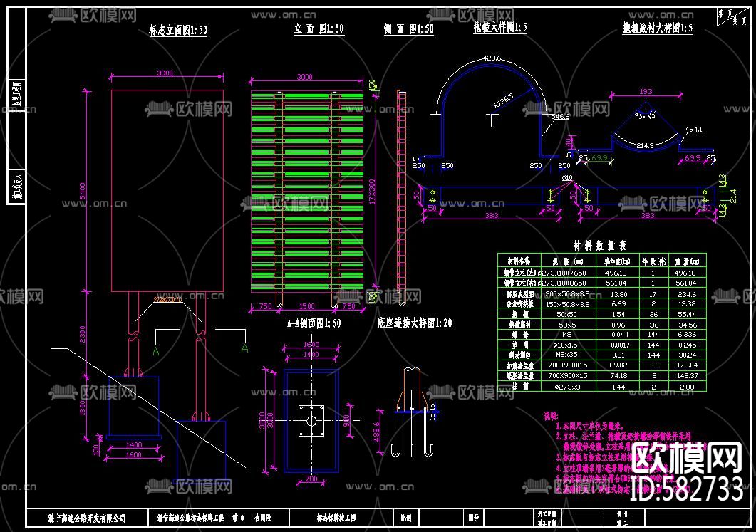Click the title '标志立面图1:50'
This screenshot has height=532, width=756.
point(178,31)
